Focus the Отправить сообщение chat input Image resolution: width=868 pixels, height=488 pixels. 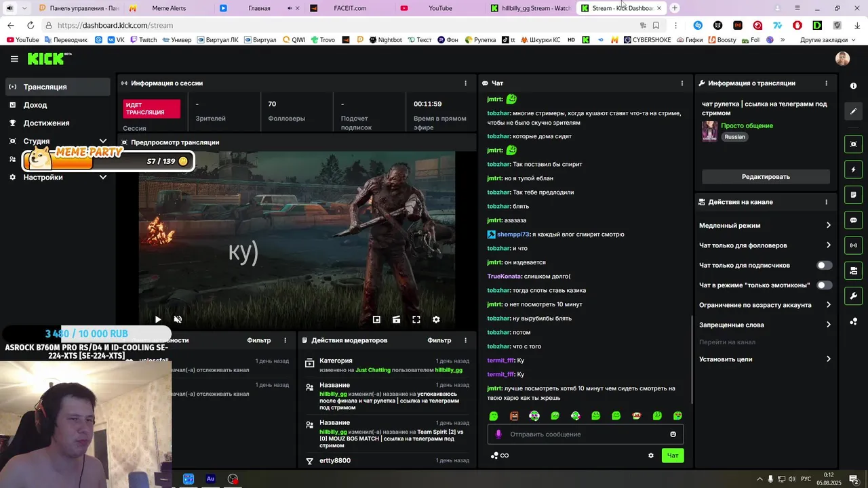585,434
